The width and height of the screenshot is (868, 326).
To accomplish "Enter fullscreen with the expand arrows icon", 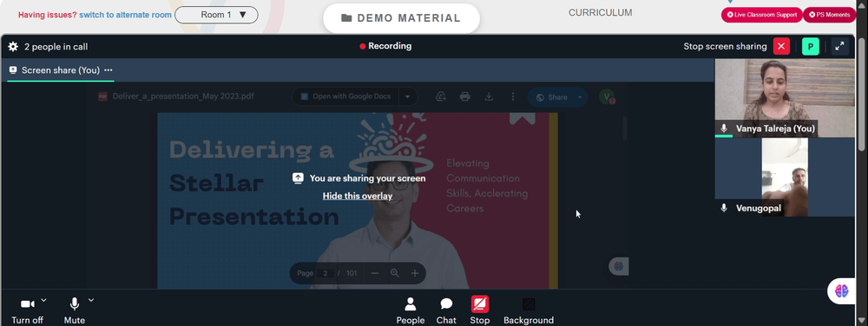I will (x=839, y=47).
